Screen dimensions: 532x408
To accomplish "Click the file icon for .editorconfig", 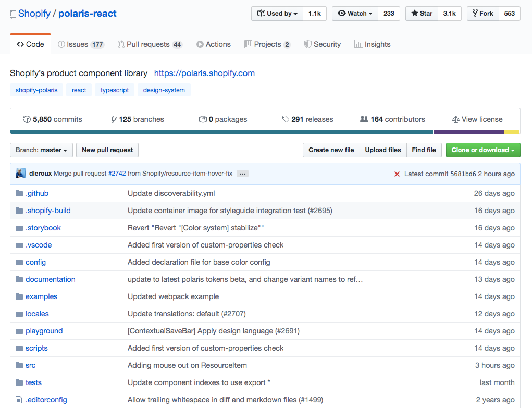I will coord(19,400).
